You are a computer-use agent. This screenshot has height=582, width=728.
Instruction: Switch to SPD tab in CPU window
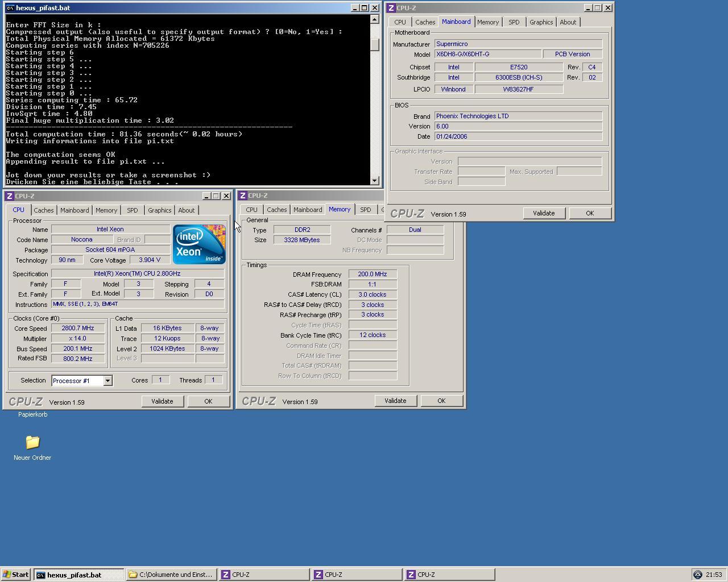tap(132, 210)
